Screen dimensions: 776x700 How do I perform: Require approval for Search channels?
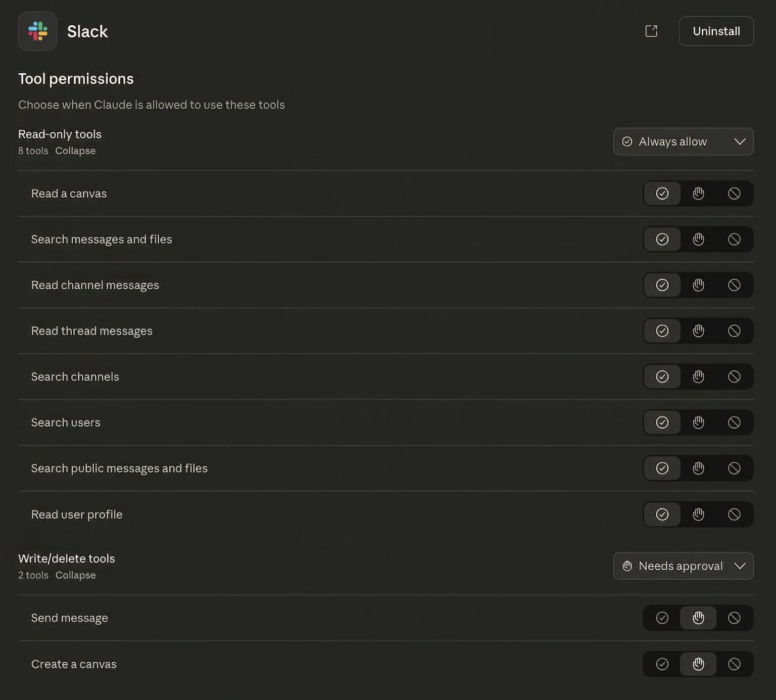click(x=698, y=377)
